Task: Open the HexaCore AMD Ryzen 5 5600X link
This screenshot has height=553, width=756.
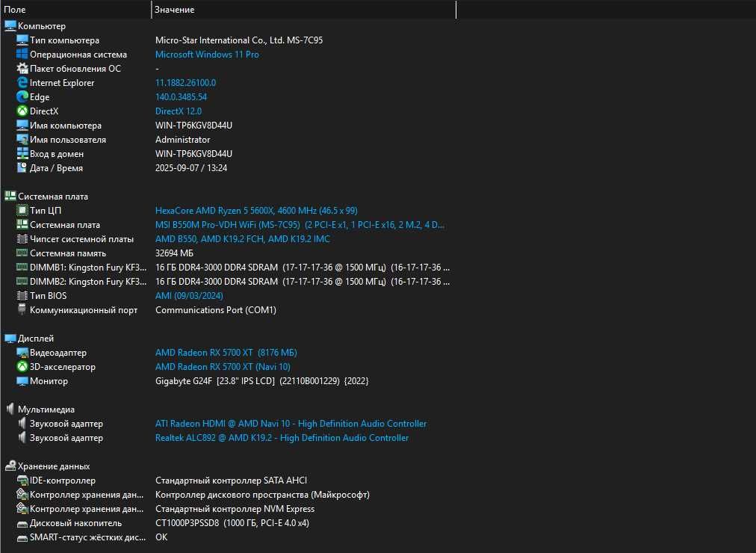Action: click(x=256, y=211)
